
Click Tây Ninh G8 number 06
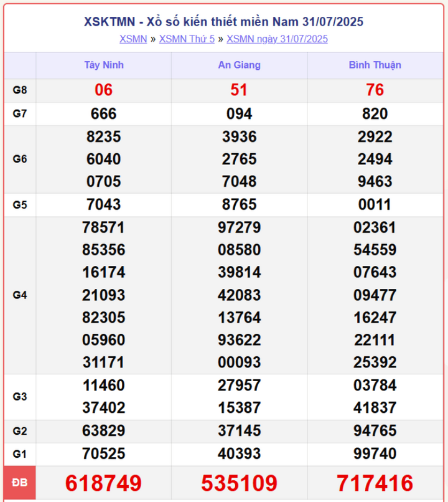point(104,90)
